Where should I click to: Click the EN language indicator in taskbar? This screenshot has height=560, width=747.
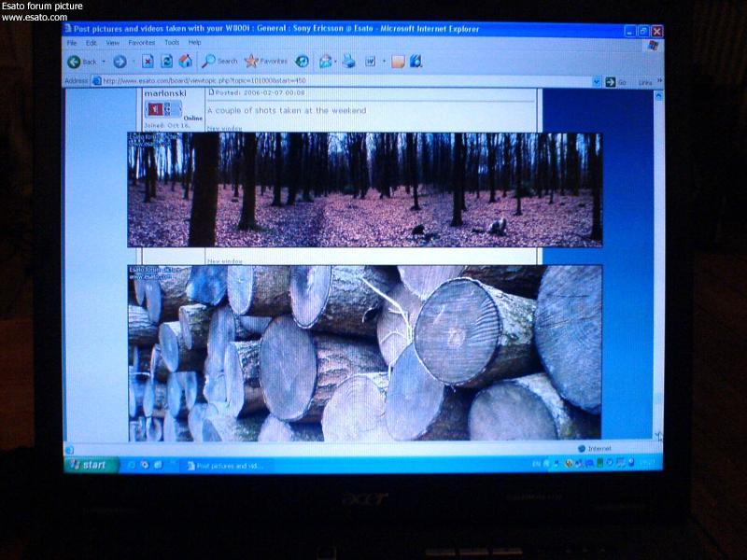pos(536,463)
